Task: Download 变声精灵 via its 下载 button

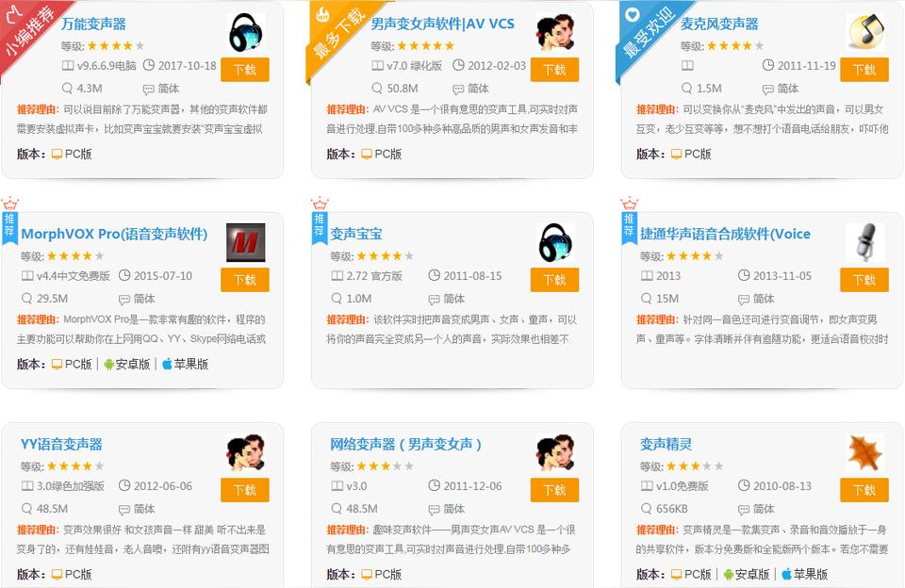Action: 864,490
